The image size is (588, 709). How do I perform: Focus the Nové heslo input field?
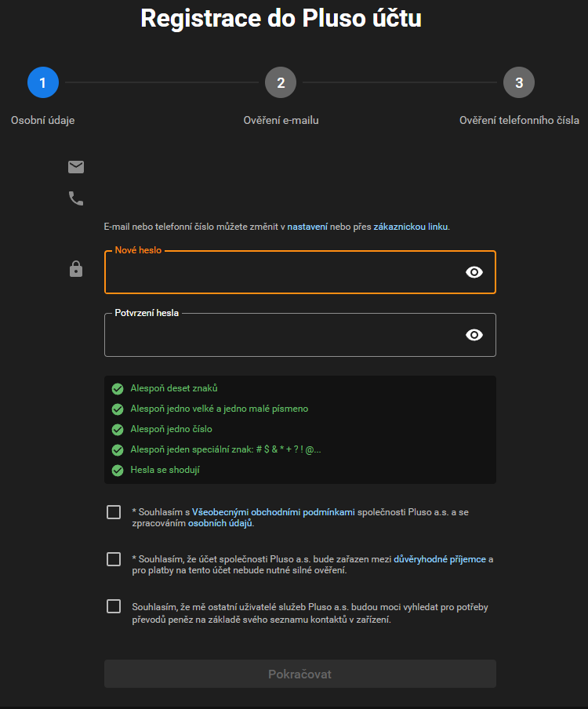[300, 272]
